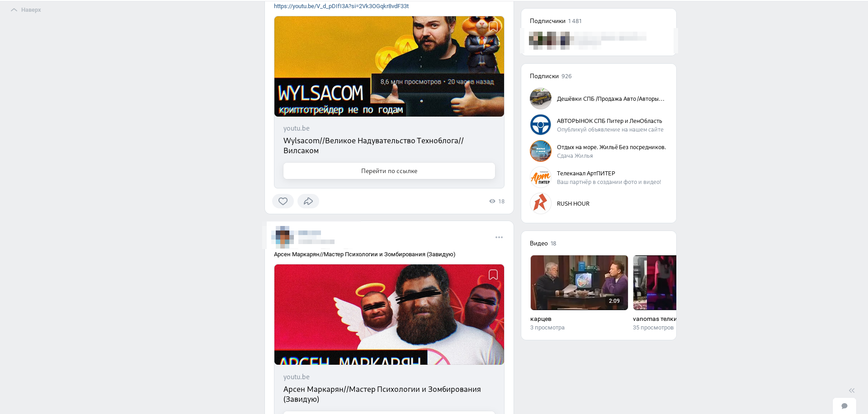Screen dimensions: 868x414
Task: Open Дешёвки СПБ /Продажа Авто group name
Action: (611, 99)
